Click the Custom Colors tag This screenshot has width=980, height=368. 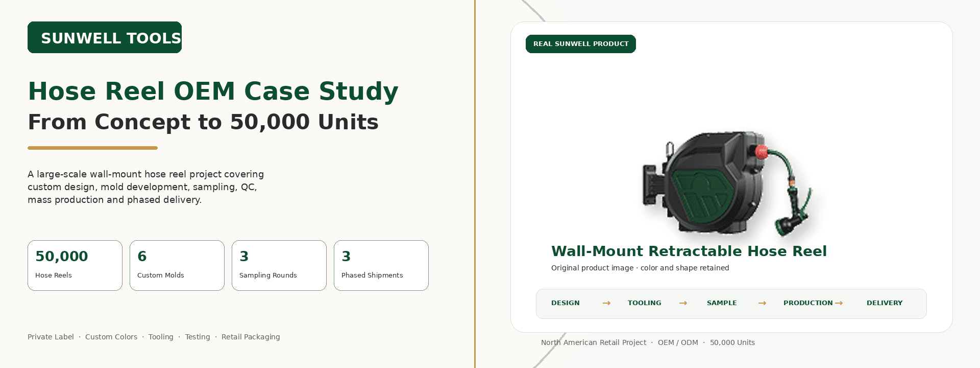(x=111, y=337)
